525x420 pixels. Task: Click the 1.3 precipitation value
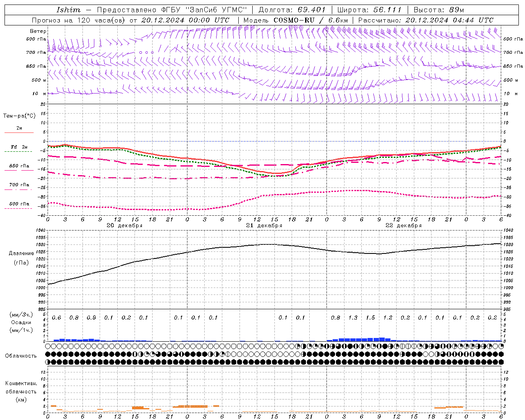[353, 318]
